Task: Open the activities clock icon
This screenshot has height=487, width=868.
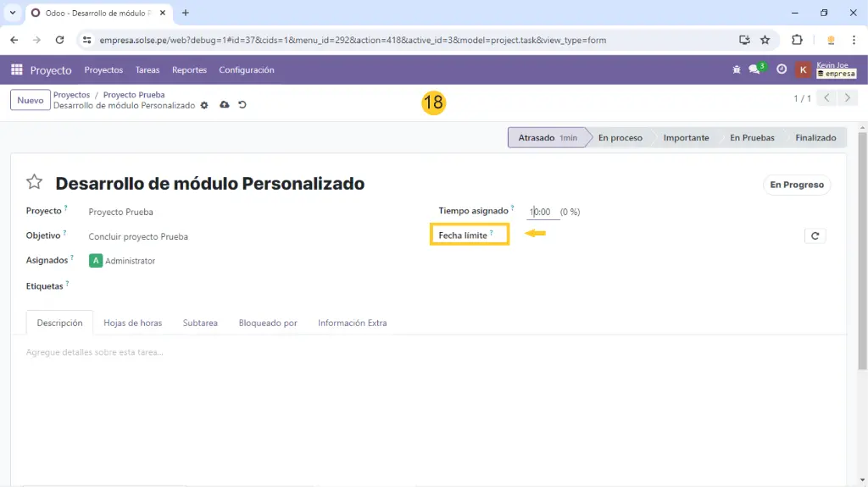Action: point(782,70)
